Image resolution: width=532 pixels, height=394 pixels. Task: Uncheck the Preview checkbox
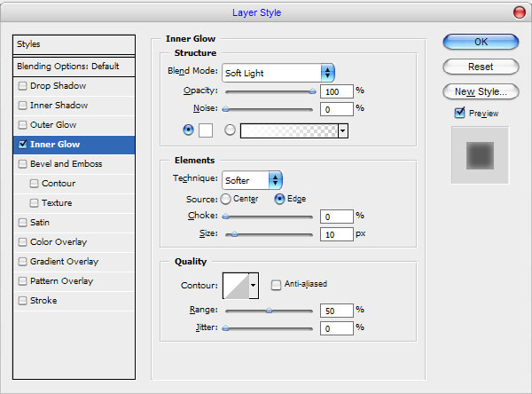459,113
